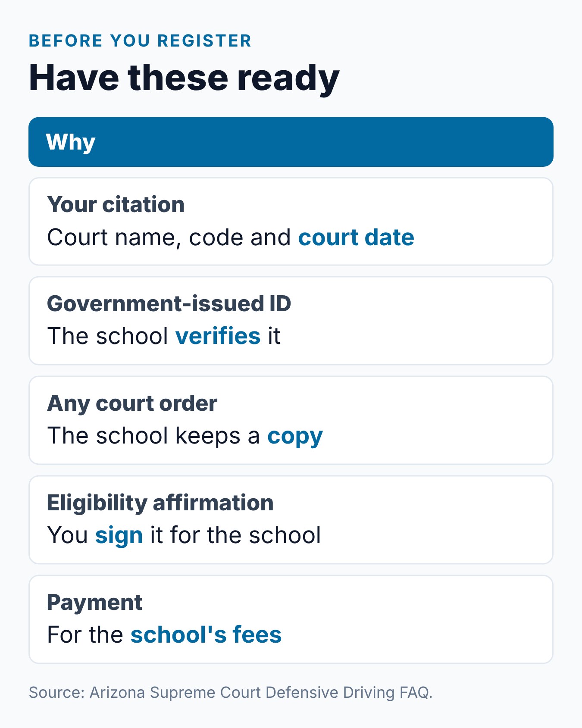Select the Government-issued ID card
The image size is (582, 728).
(291, 321)
